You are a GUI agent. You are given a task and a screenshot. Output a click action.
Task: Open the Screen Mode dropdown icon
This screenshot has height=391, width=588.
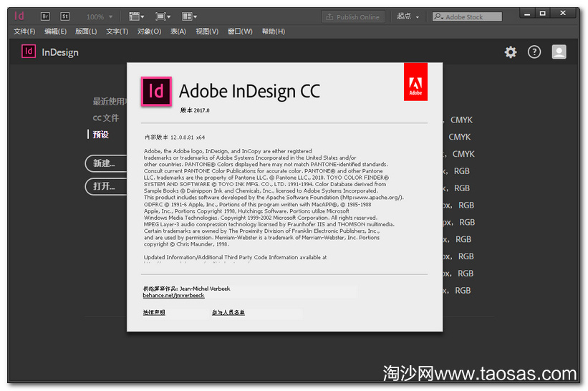point(163,16)
